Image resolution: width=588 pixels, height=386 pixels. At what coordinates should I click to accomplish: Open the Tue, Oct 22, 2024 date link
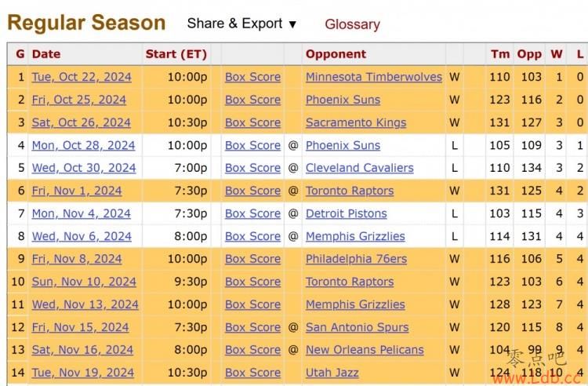pyautogui.click(x=82, y=77)
